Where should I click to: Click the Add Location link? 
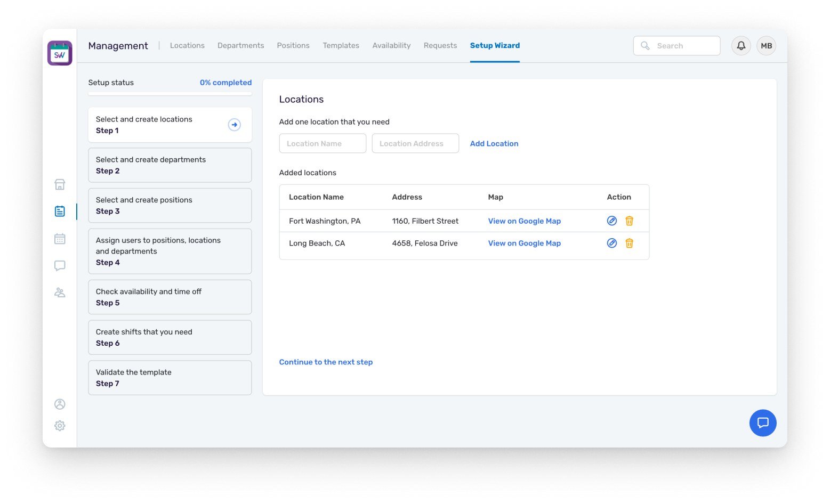(494, 143)
